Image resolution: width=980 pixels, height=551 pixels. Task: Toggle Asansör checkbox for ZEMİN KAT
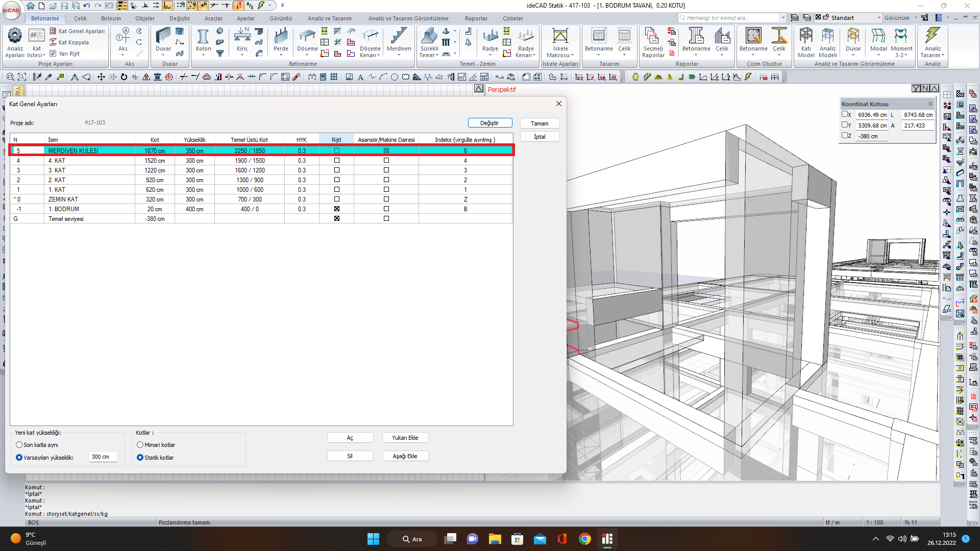[x=386, y=199]
